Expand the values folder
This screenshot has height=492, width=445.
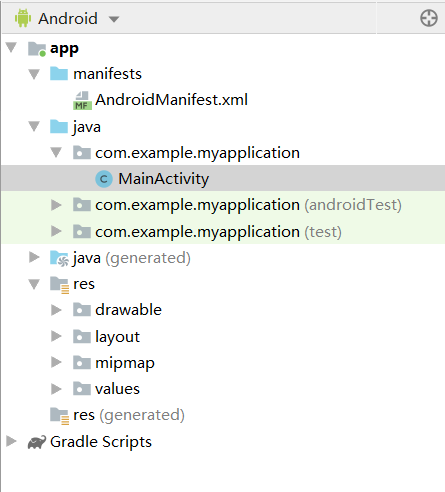point(56,389)
